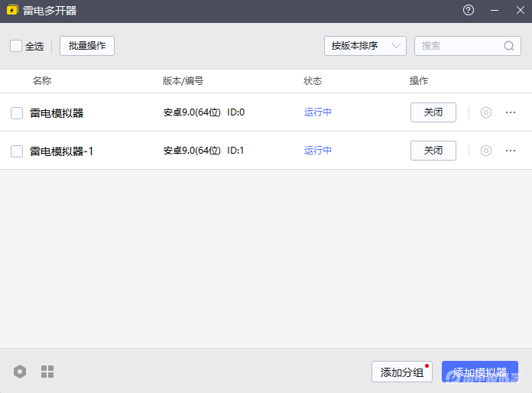This screenshot has width=532, height=393.
Task: Click the 状态 column header
Action: click(313, 81)
